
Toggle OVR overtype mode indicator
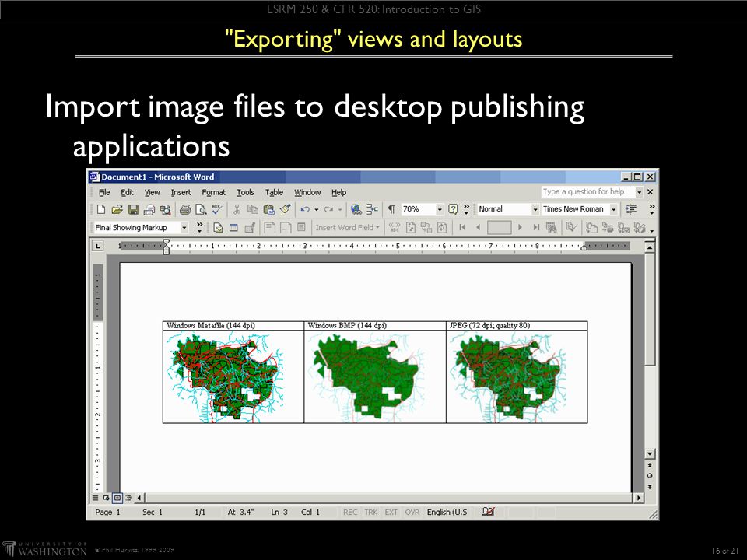coord(412,513)
